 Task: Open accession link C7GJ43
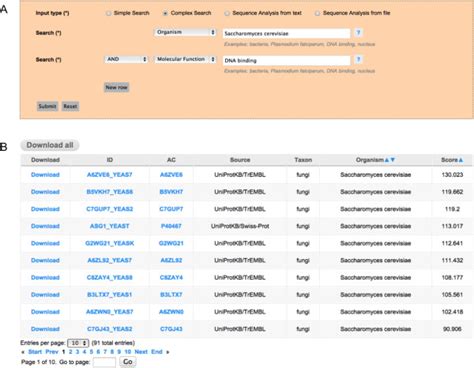tap(171, 329)
